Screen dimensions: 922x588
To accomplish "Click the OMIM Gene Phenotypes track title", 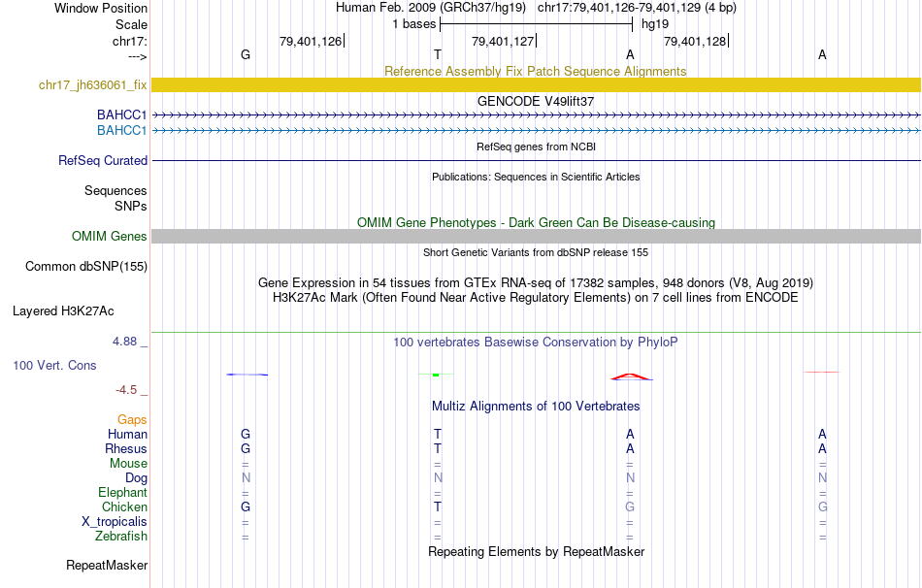I will tap(536, 223).
